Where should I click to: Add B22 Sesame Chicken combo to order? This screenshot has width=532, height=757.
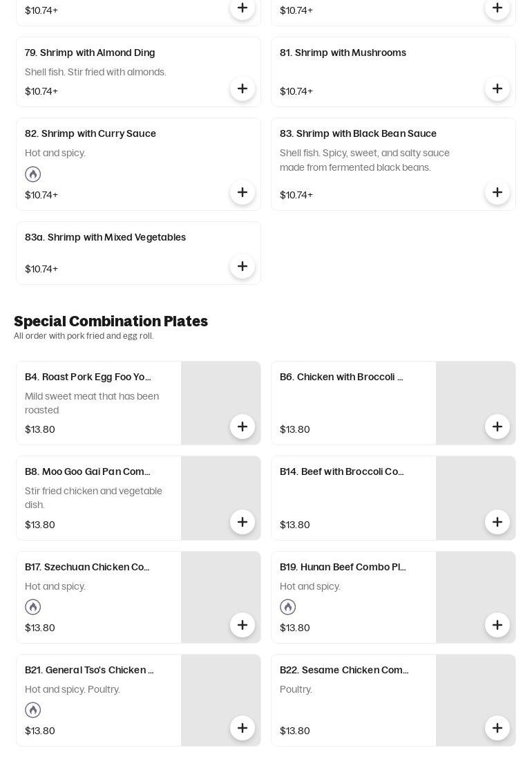coord(497,728)
